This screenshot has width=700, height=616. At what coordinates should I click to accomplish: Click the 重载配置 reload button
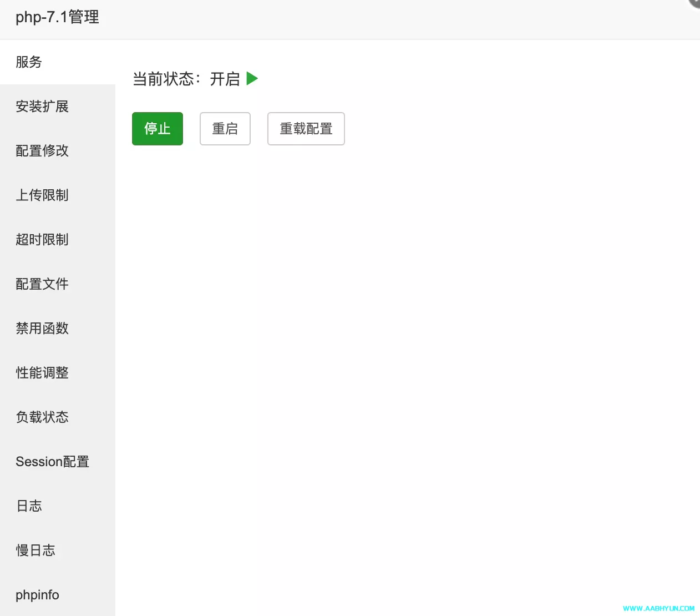click(306, 129)
